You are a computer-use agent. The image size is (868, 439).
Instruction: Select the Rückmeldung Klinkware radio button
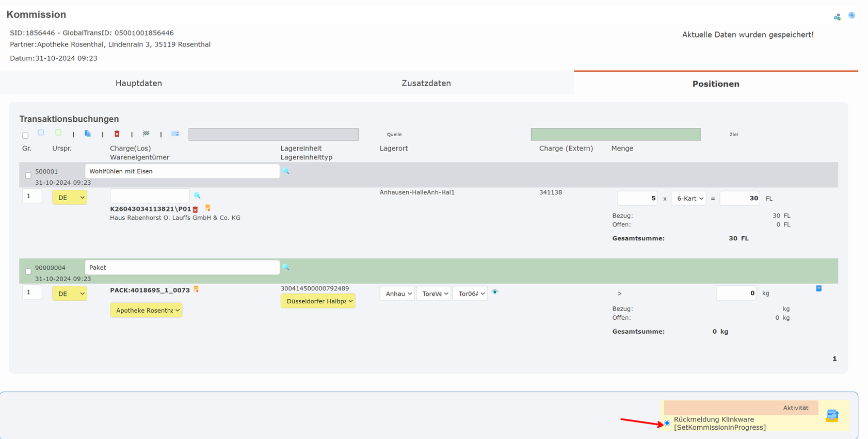tap(667, 423)
